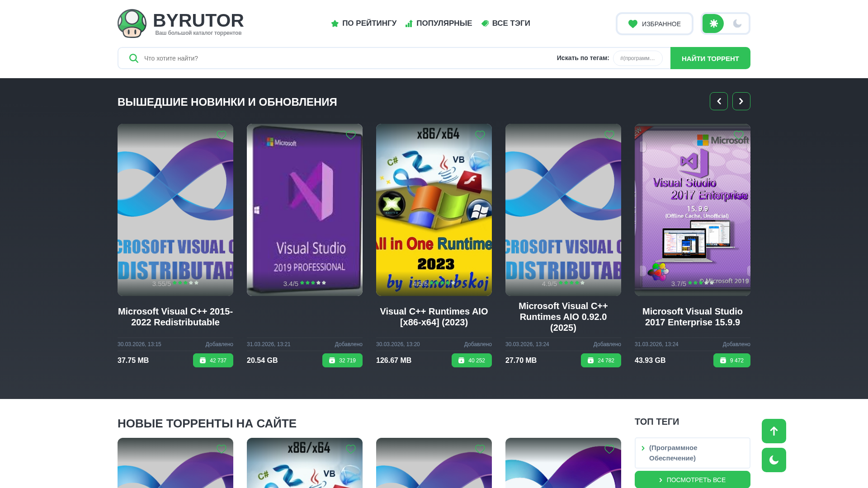Favorite Visual C++ Runtimes AIO 2023 card
This screenshot has height=488, width=868.
tap(480, 135)
